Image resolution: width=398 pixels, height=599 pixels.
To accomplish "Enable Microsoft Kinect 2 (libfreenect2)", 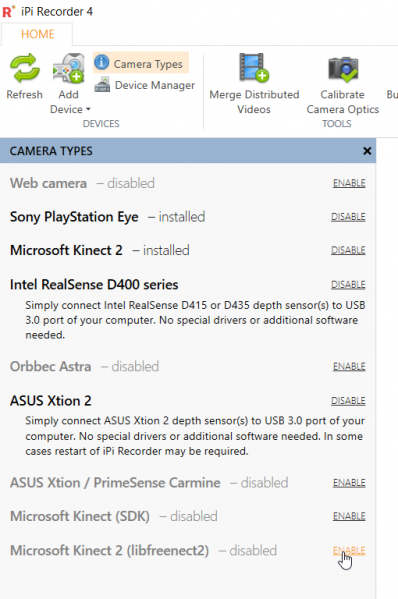I will point(349,550).
